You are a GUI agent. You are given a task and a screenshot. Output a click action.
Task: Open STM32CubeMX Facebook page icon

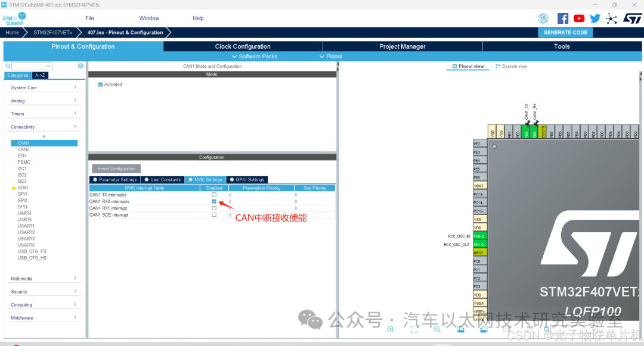tap(562, 18)
